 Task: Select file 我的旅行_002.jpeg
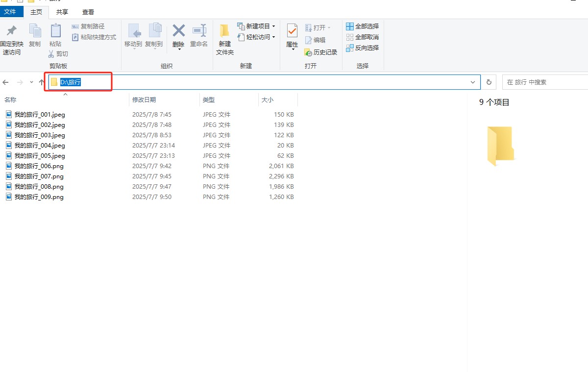coord(40,125)
